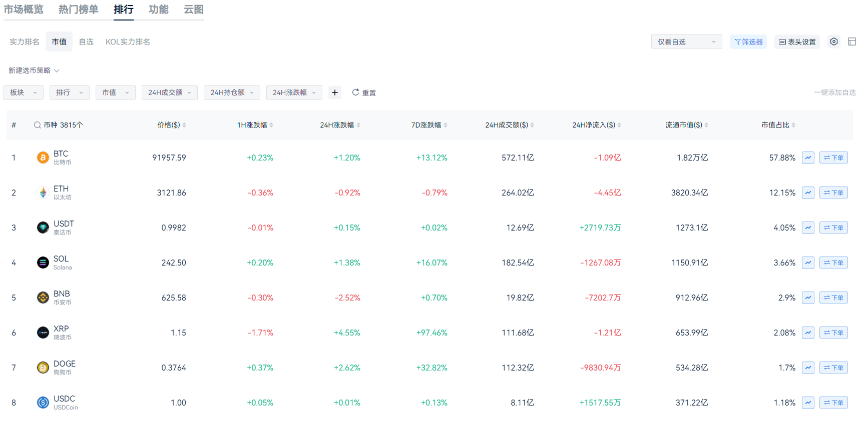Sort by price column arrows
This screenshot has height=424, width=868.
point(184,125)
